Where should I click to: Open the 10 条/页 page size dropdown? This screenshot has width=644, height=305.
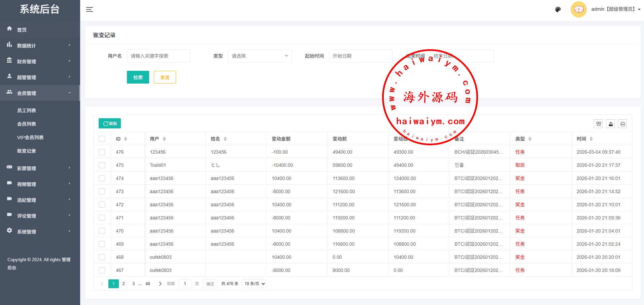pyautogui.click(x=255, y=284)
